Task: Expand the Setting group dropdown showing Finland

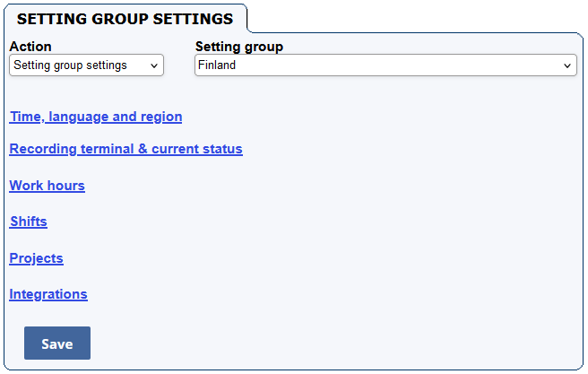Action: [385, 65]
